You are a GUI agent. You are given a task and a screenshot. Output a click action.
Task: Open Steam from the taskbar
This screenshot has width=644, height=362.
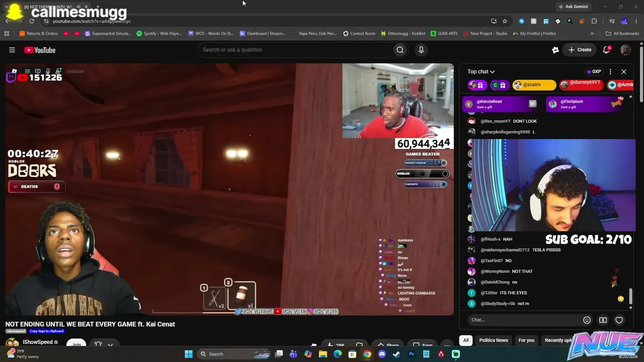[396, 354]
